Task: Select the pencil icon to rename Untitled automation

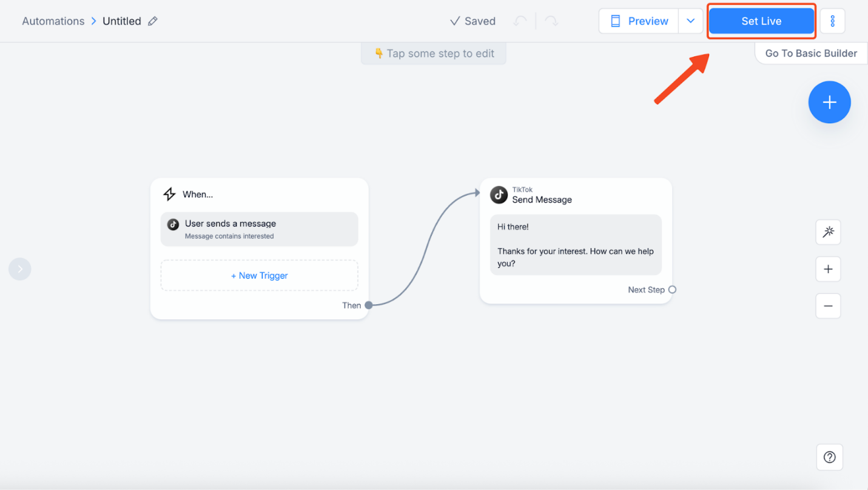Action: pyautogui.click(x=152, y=21)
